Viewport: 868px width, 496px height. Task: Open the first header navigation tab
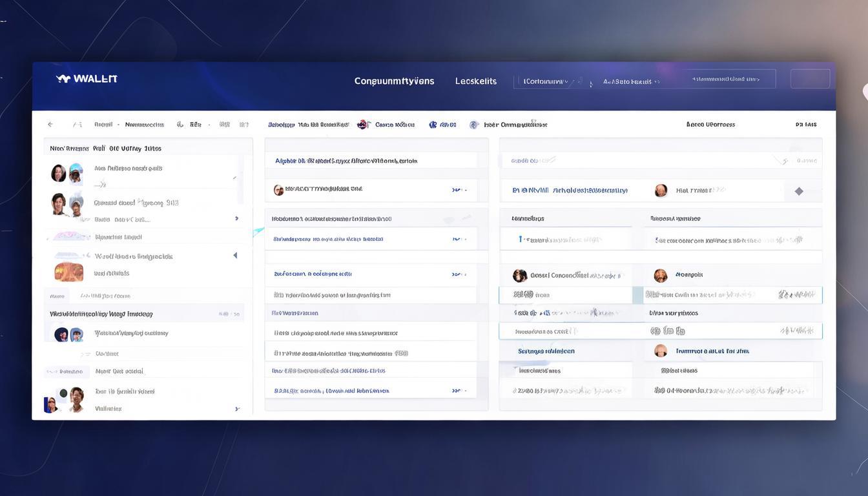tap(394, 81)
